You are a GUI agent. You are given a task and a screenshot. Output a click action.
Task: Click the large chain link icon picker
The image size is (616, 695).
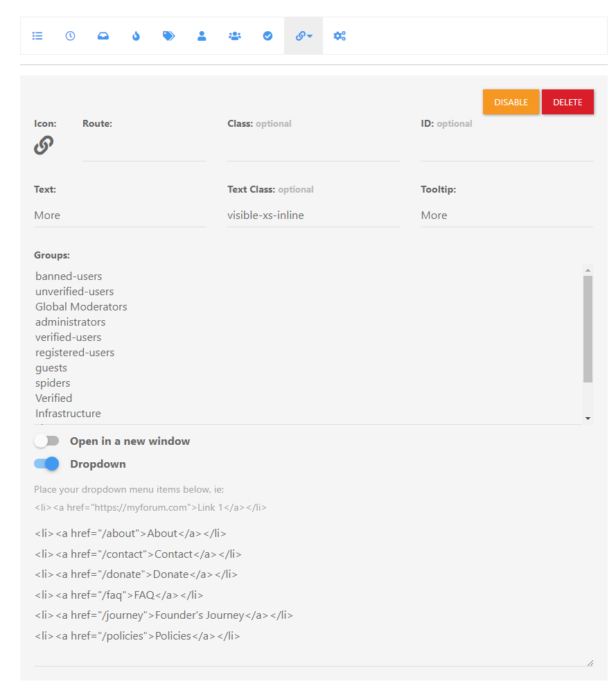pyautogui.click(x=44, y=146)
